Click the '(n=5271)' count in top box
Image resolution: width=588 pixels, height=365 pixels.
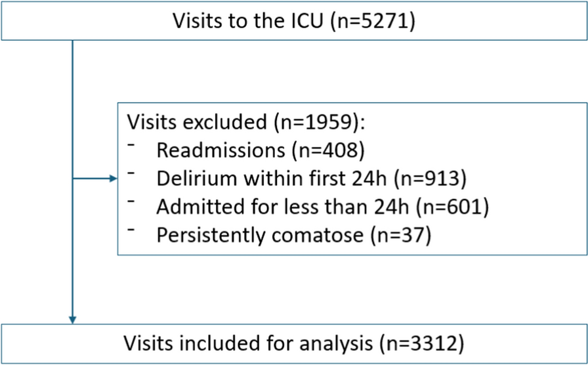pyautogui.click(x=373, y=20)
